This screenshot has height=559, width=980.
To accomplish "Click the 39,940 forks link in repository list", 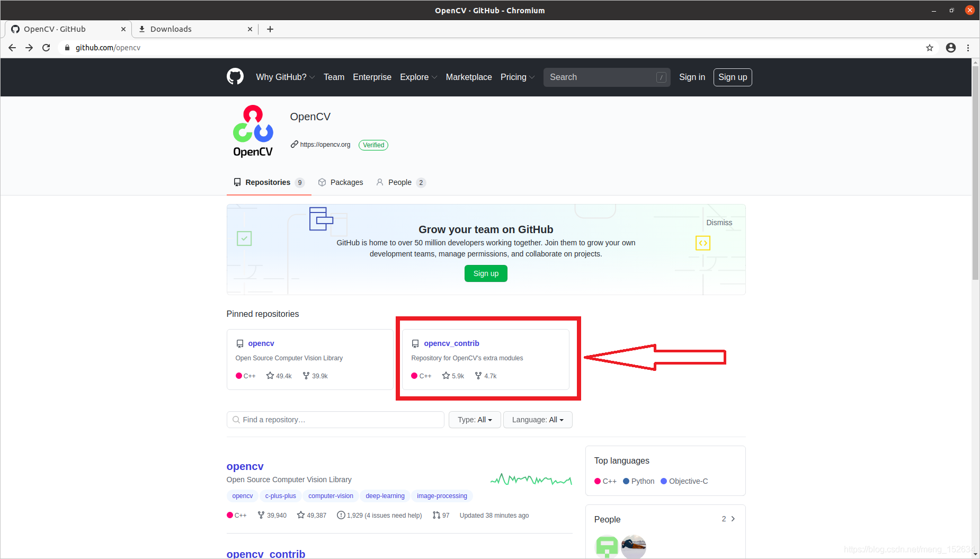I will click(x=272, y=515).
